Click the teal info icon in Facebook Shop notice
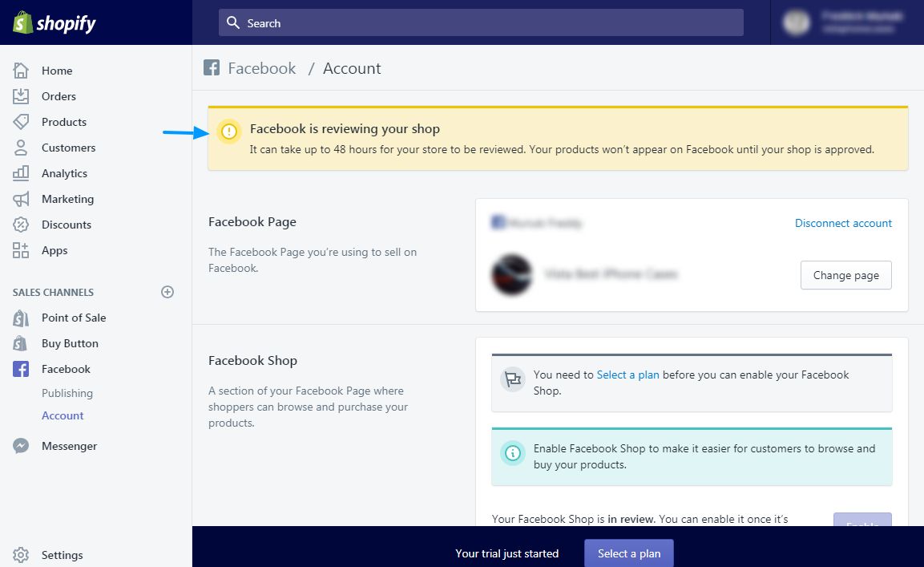Viewport: 924px width, 567px height. [513, 453]
